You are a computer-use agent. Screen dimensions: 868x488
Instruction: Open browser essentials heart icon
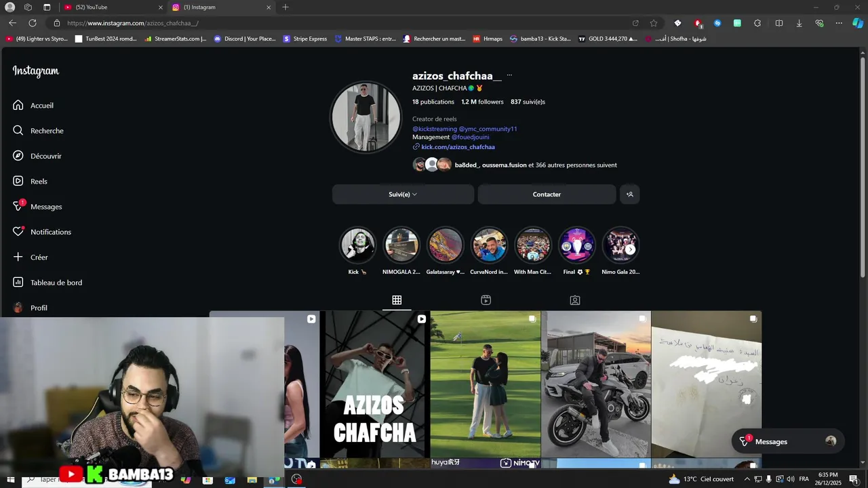(819, 23)
